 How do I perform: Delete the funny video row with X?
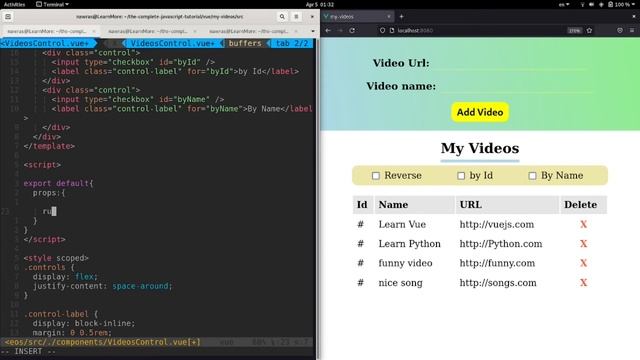tap(584, 263)
